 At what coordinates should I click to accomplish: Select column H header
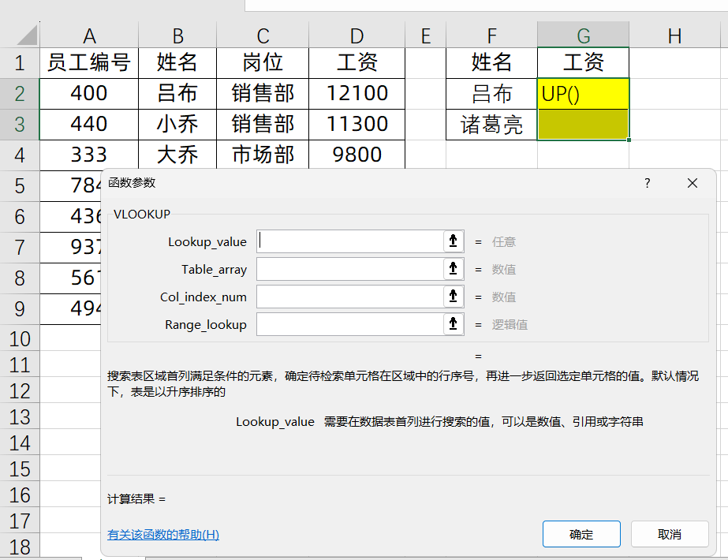point(674,35)
